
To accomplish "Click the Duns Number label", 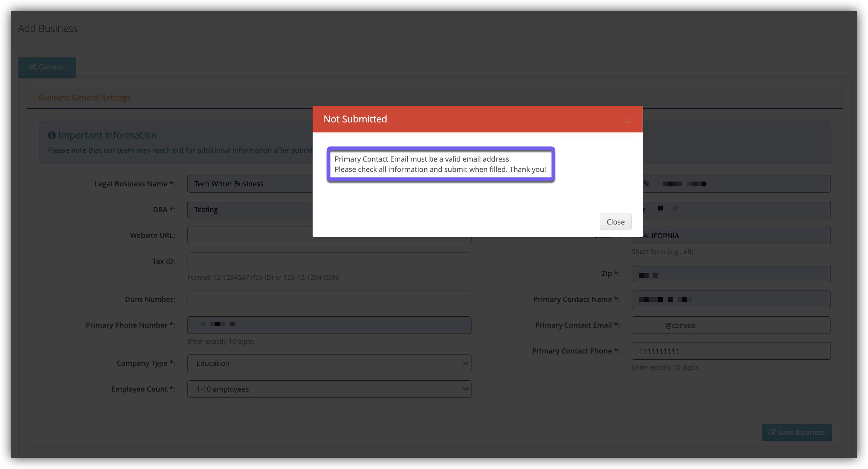I will pyautogui.click(x=150, y=299).
